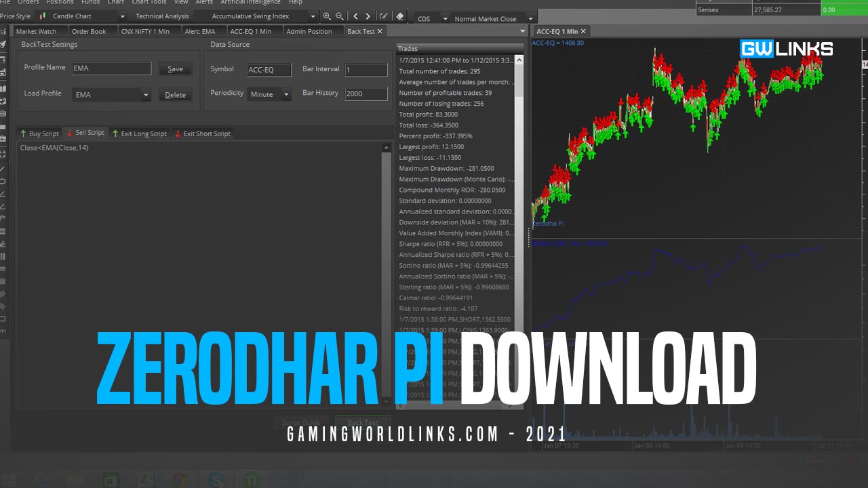
Task: Zoom in on the chart with magnifier plus
Action: pos(328,16)
